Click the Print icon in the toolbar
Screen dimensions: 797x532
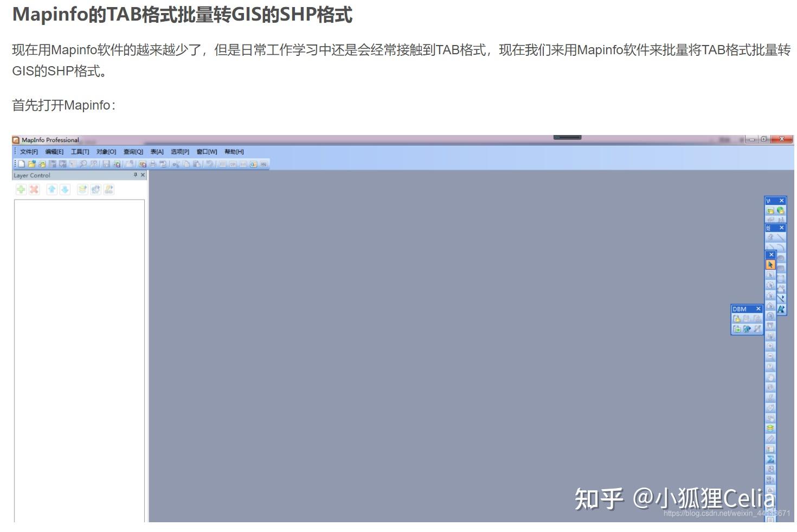point(153,164)
